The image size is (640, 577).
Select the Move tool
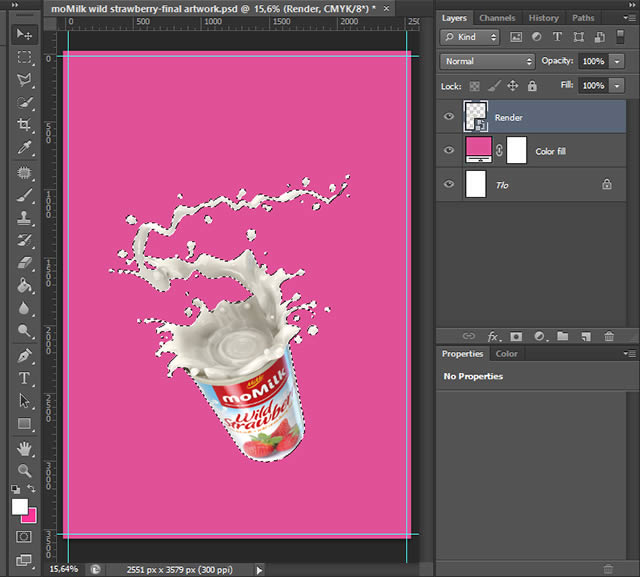[x=24, y=34]
